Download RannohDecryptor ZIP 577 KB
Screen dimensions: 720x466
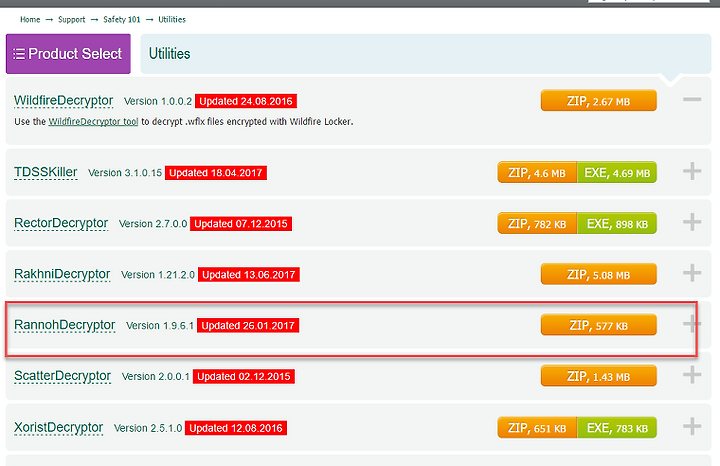[598, 325]
